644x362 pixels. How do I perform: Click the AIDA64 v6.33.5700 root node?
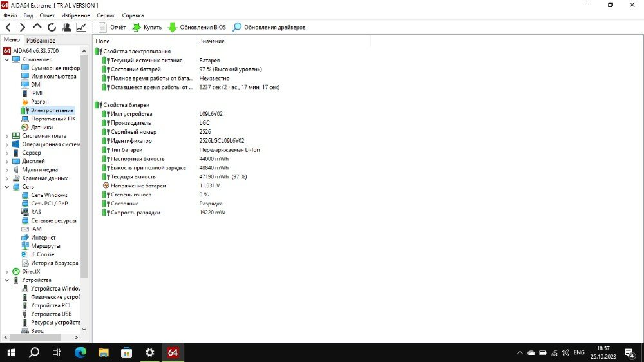tap(31, 50)
